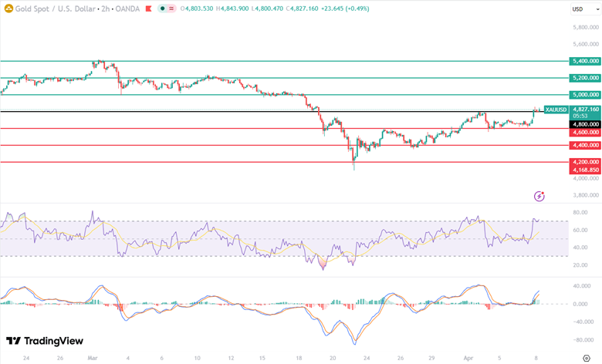Click the Mar date on time axis

(x=92, y=359)
